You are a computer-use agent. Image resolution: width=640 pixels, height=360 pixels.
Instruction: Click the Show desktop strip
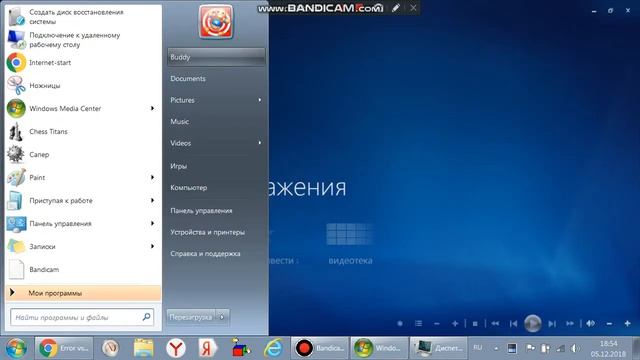click(x=636, y=348)
